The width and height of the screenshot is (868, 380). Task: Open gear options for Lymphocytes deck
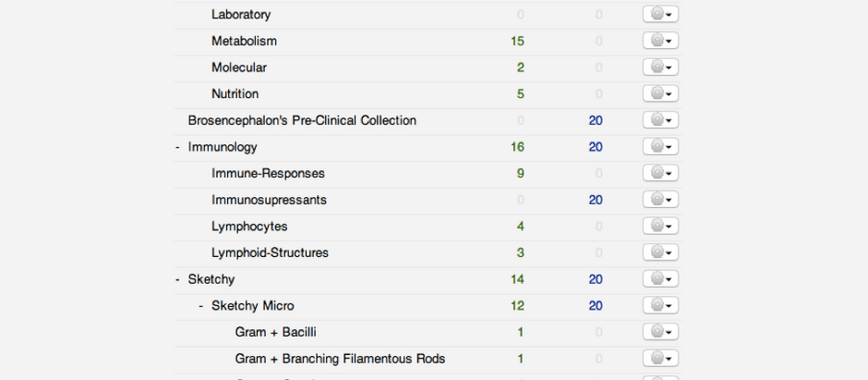pyautogui.click(x=660, y=226)
